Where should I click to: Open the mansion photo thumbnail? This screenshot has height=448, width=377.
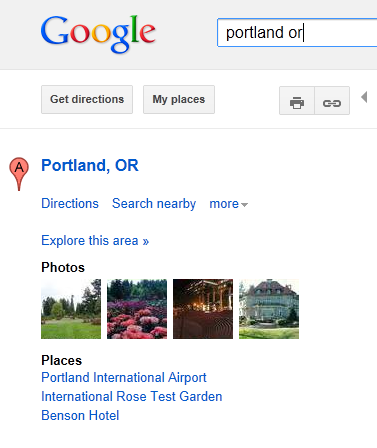[269, 309]
